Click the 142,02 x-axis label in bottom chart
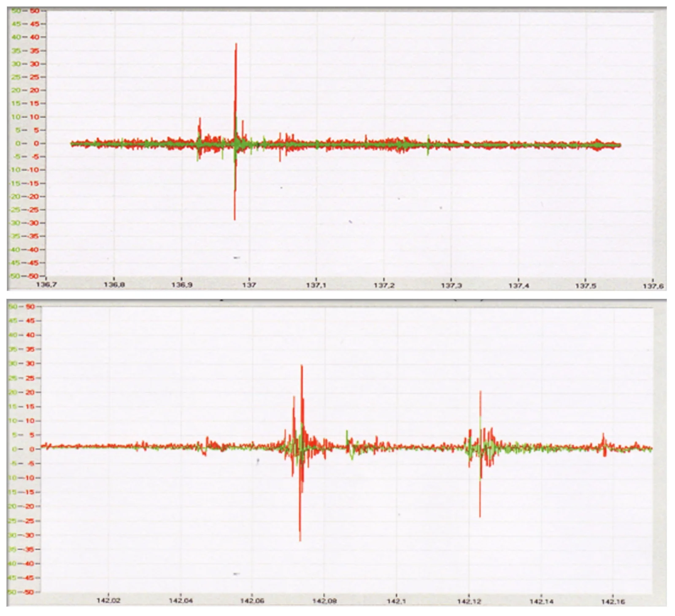The image size is (675, 616). click(108, 600)
